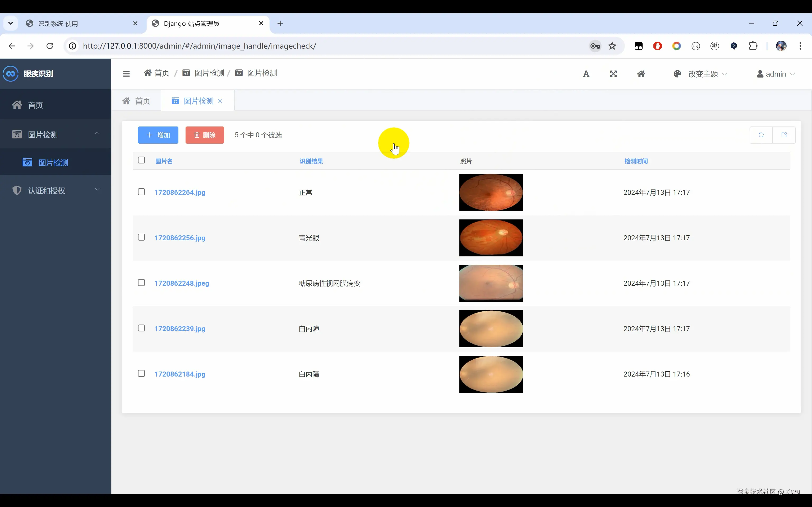Open the 1720862248.jpeg record link
The image size is (812, 507).
182,283
